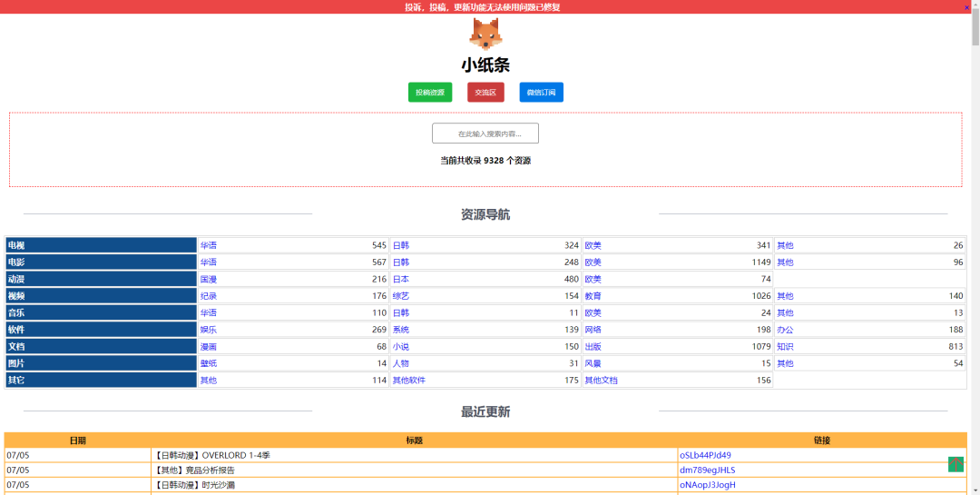
Task: Open the dm789egJHLS link for 竞品分析报告
Action: (x=707, y=470)
